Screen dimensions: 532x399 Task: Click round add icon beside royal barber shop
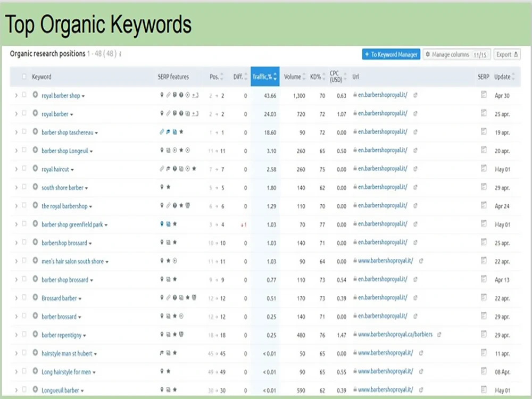(x=35, y=95)
